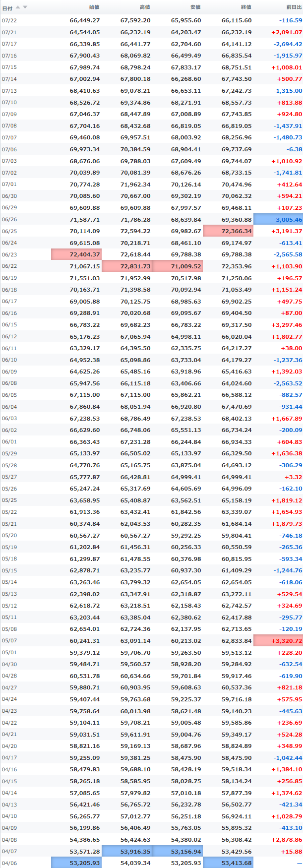Image resolution: width=303 pixels, height=868 pixels.
Task: Select highlighted change value +3,320.72
Action: click(x=278, y=641)
